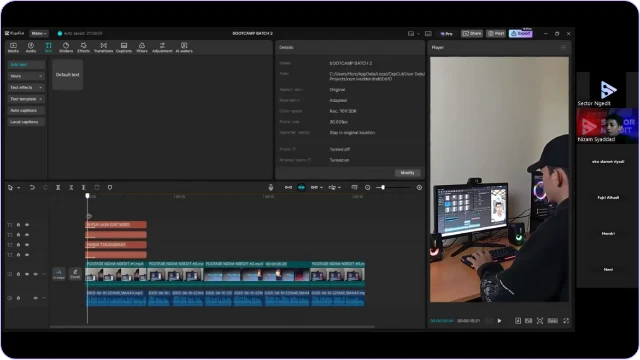The height and width of the screenshot is (360, 640).
Task: Expand the Yours text category
Action: point(26,76)
